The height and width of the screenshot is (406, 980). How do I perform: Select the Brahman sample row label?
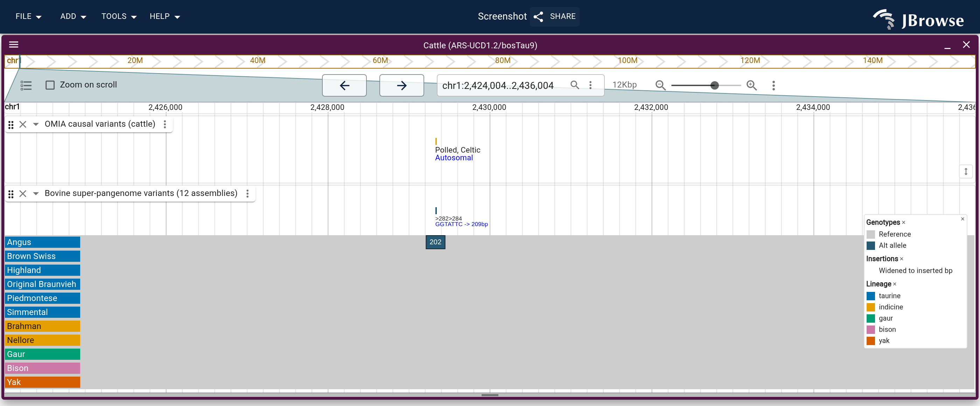(43, 327)
